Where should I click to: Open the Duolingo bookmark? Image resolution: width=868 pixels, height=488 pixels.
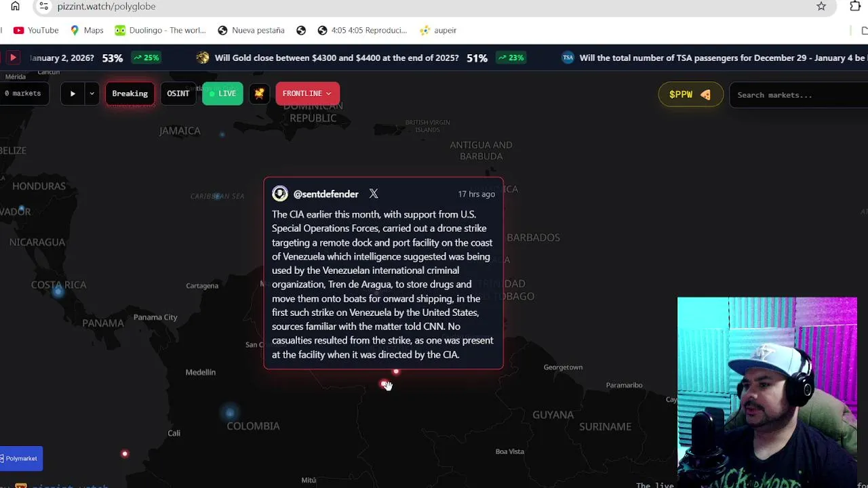[160, 30]
